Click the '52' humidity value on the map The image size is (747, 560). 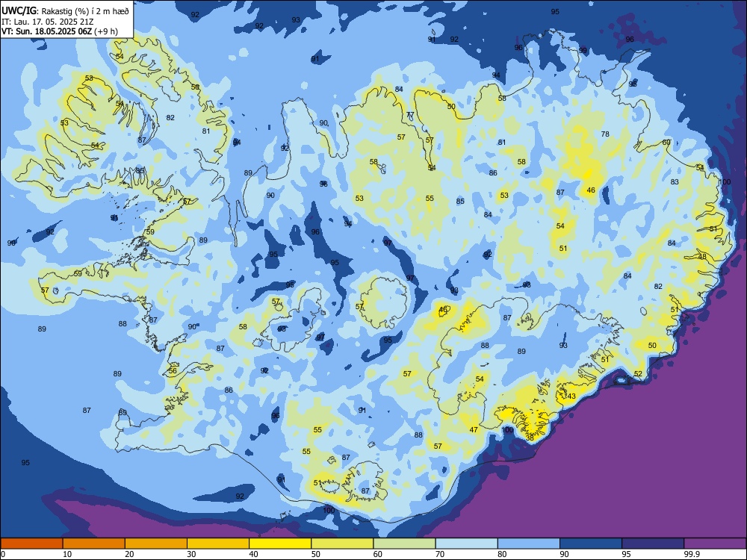[x=639, y=374]
